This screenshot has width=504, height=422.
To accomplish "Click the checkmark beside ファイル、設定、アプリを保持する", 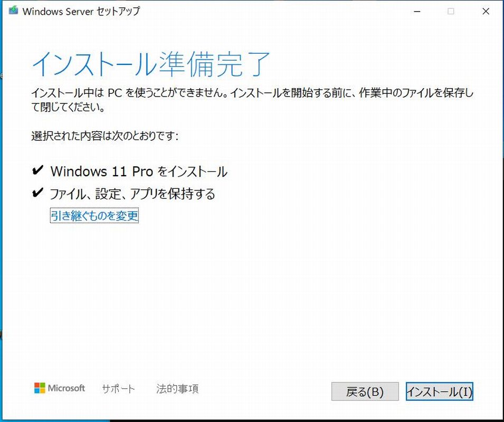I will [x=37, y=193].
